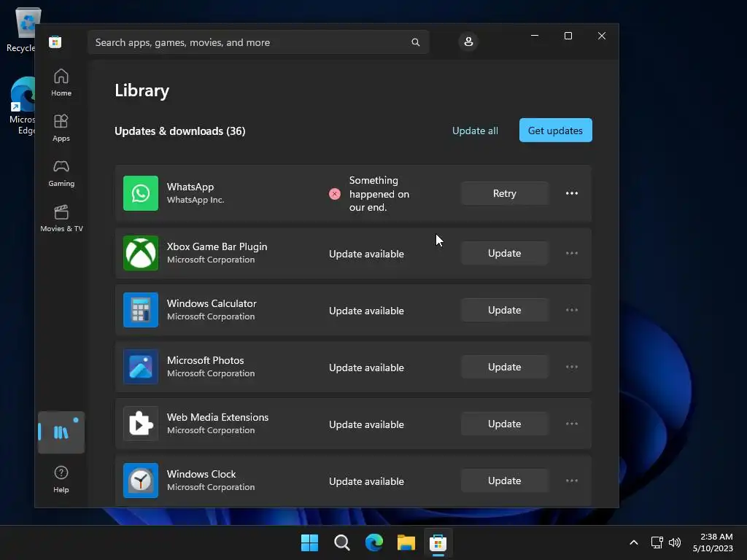
Task: Open the volume control in system tray
Action: click(x=675, y=542)
